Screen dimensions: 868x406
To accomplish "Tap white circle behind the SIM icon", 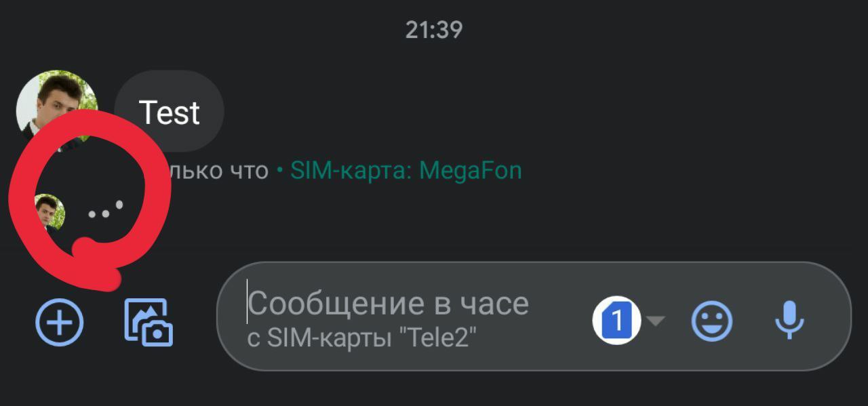I will (617, 320).
